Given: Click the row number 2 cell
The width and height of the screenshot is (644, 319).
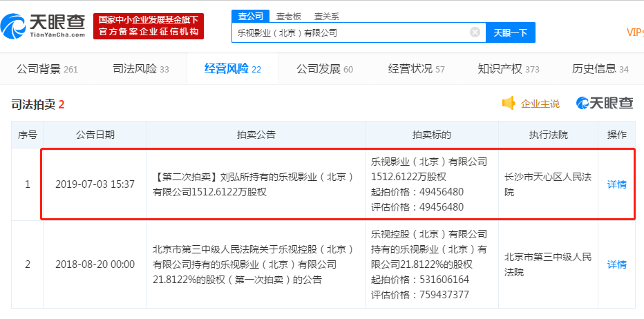Looking at the screenshot, I should point(28,264).
